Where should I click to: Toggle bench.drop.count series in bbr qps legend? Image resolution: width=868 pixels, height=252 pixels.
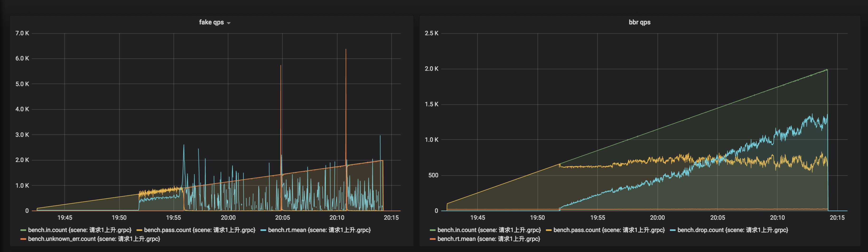coord(733,230)
